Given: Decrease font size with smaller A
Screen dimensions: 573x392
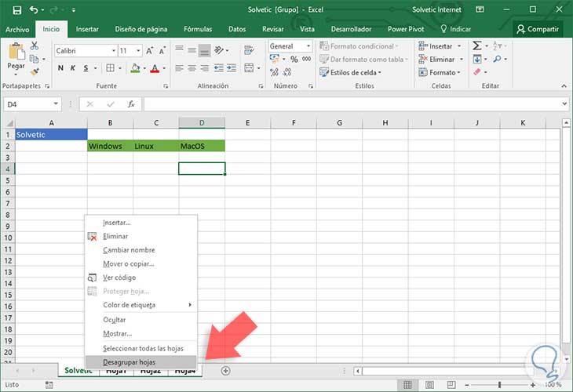Looking at the screenshot, I should [162, 51].
